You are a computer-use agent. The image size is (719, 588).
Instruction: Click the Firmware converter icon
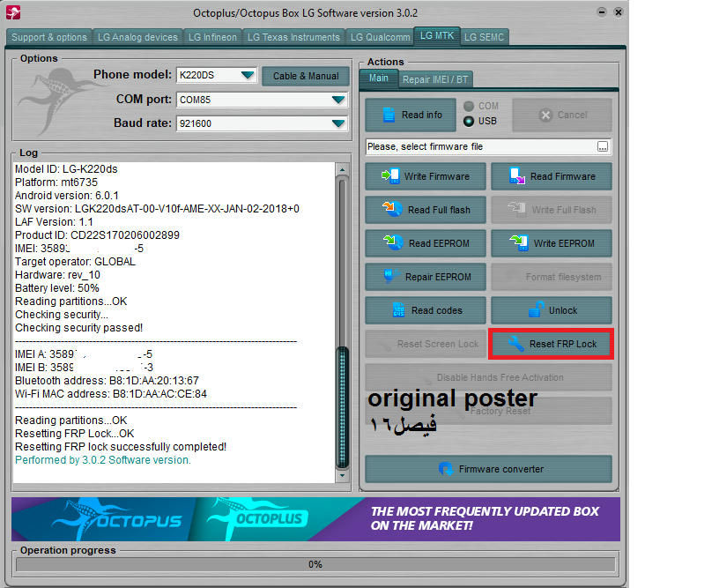tap(446, 469)
